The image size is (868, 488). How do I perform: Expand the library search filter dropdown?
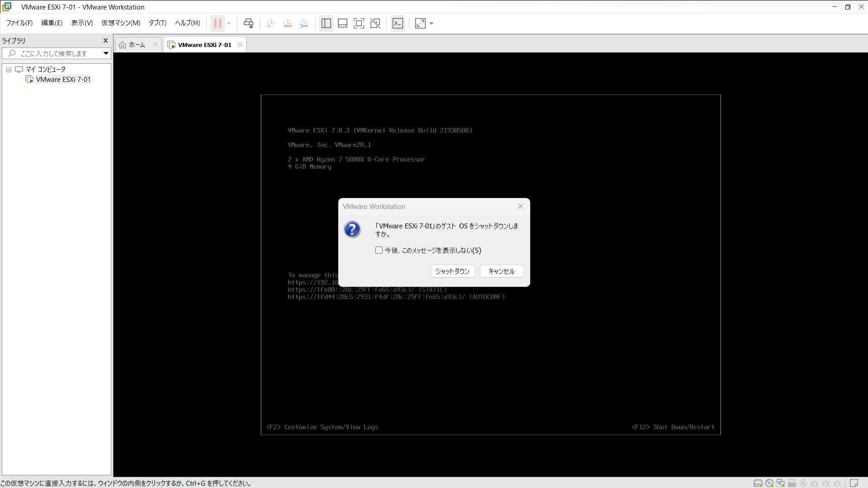click(106, 53)
